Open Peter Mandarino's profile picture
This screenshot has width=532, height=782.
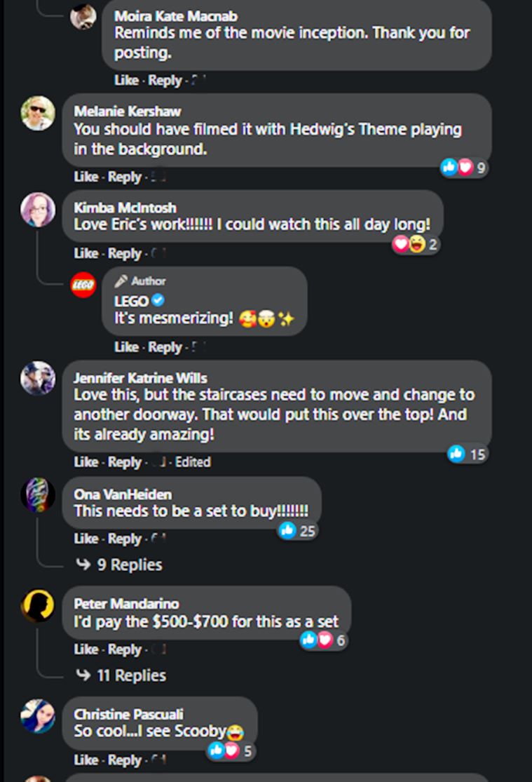(38, 605)
